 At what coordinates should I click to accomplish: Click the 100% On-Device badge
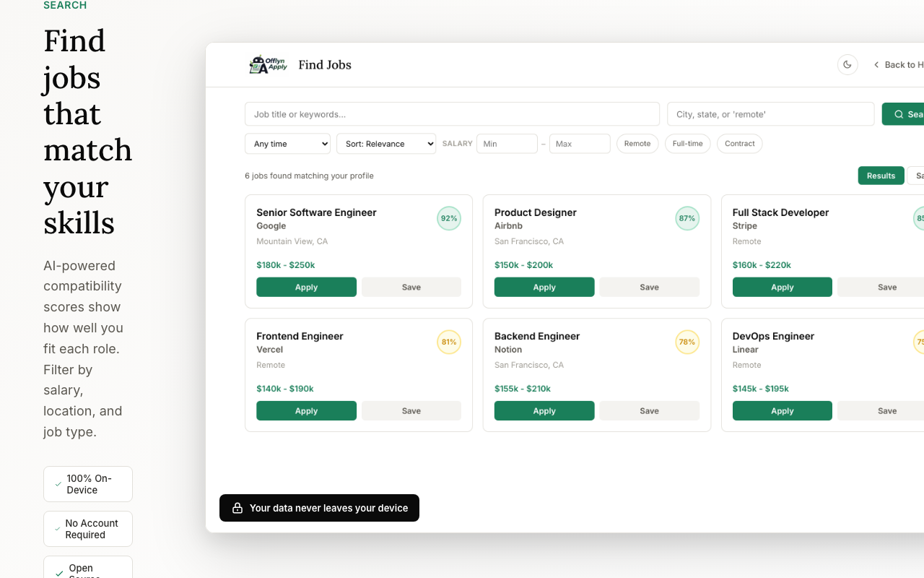tap(88, 484)
